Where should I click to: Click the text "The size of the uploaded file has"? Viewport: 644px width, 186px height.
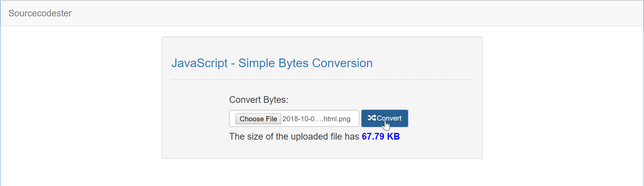294,137
